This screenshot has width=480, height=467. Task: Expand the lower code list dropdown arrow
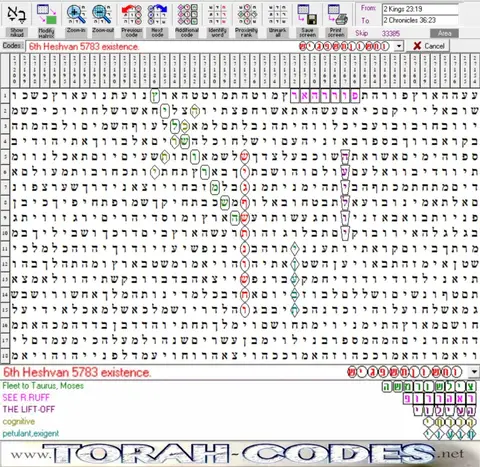[x=474, y=372]
